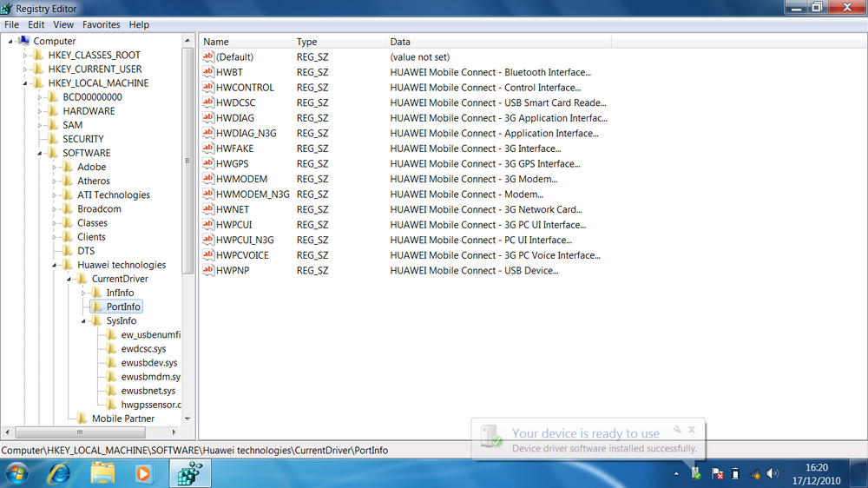868x488 pixels.
Task: Click the (Default) value icon
Action: (x=208, y=56)
